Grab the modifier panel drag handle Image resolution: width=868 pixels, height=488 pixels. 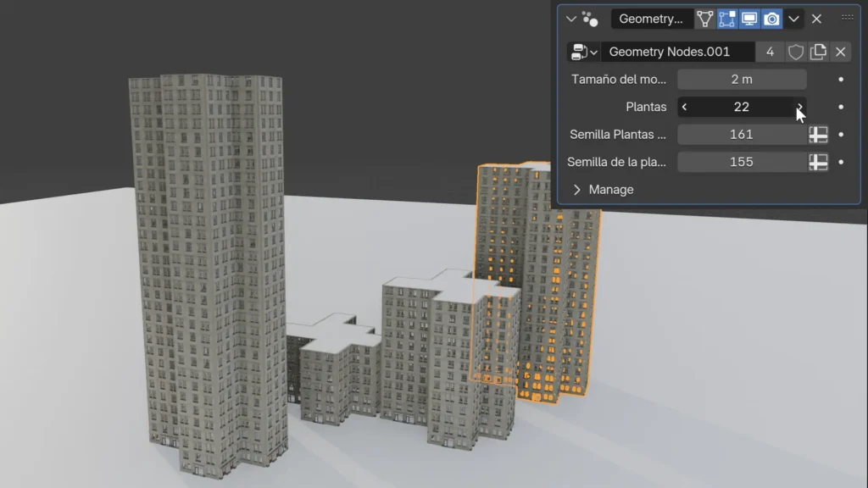pos(848,18)
